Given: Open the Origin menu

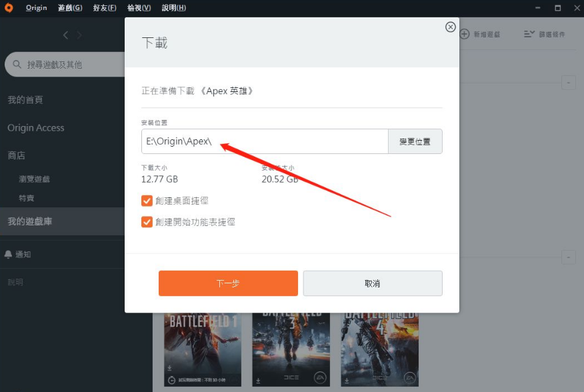Looking at the screenshot, I should pyautogui.click(x=37, y=8).
